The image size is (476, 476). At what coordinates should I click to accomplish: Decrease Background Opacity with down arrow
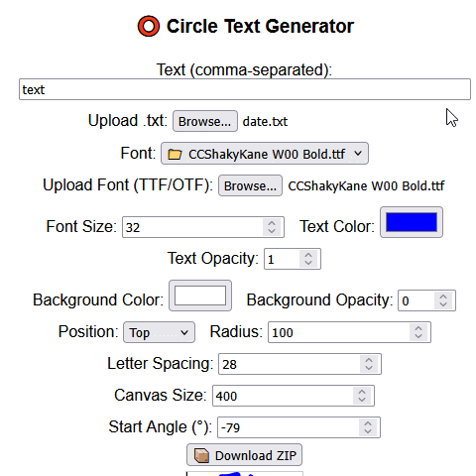[x=443, y=304]
